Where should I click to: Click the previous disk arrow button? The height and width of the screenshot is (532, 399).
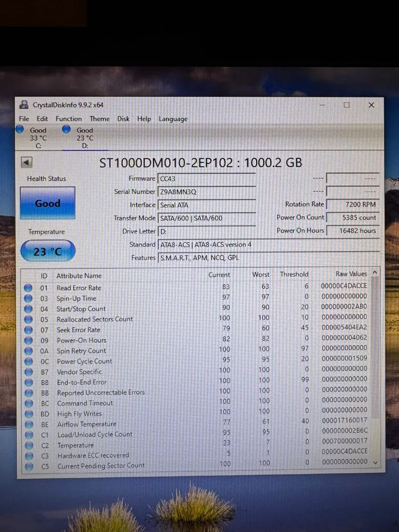click(27, 163)
